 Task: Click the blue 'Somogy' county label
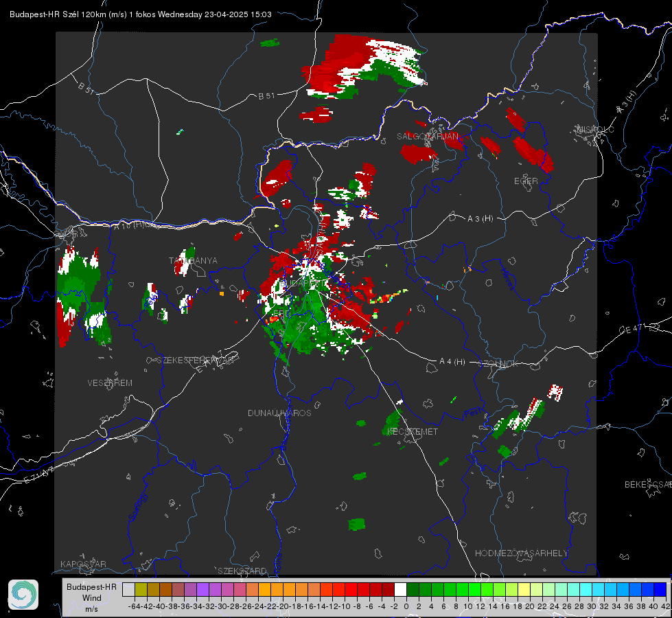tap(137, 507)
